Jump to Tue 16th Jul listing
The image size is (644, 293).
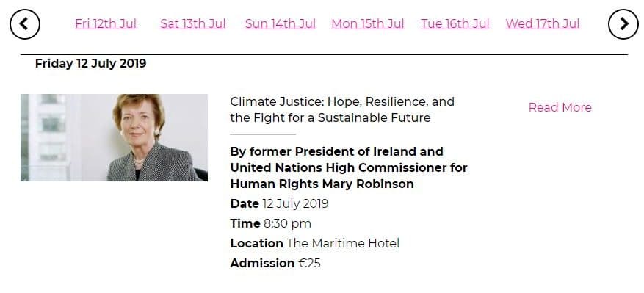(455, 23)
